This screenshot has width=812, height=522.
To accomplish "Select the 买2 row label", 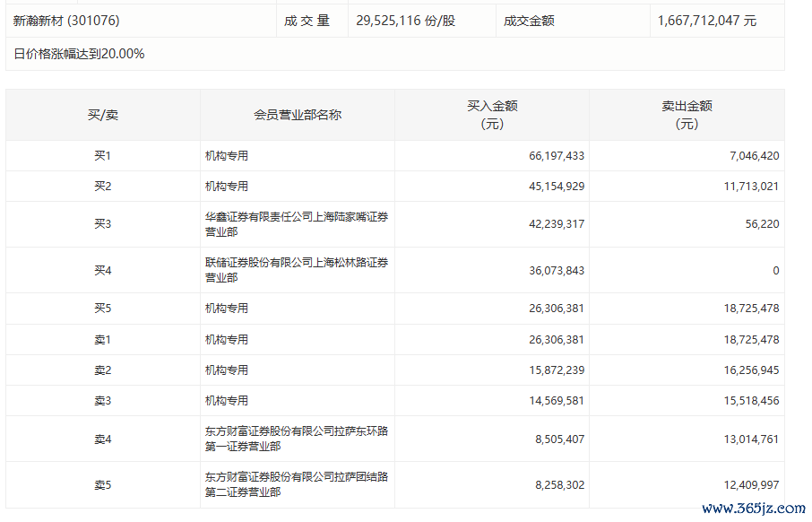I will (103, 186).
